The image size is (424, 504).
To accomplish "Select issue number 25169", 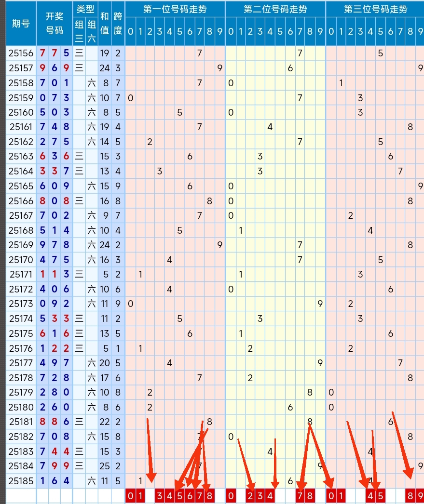I will (21, 245).
